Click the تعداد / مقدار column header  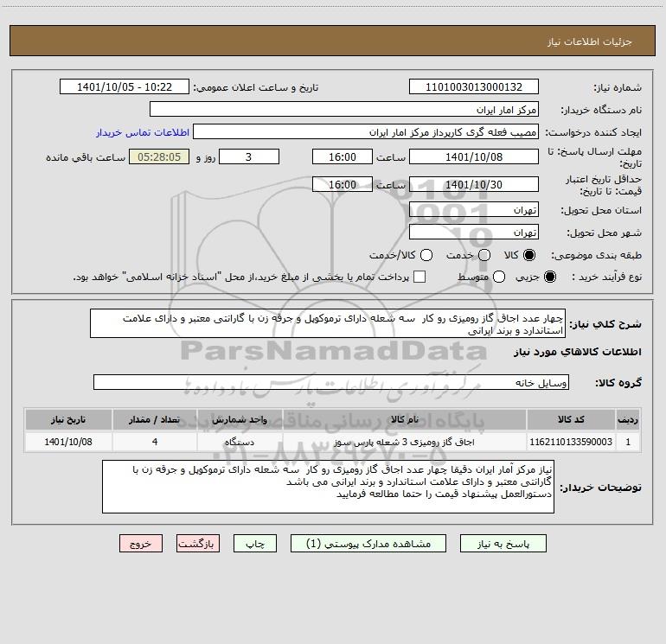pyautogui.click(x=155, y=419)
